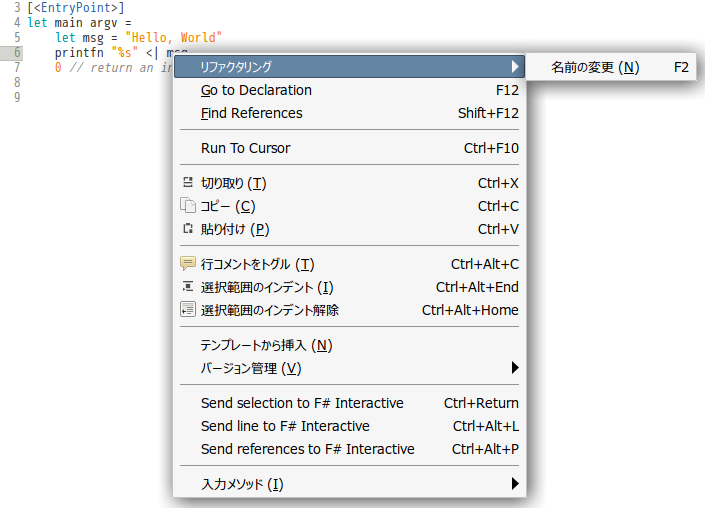Image resolution: width=705 pixels, height=508 pixels.
Task: Click line number 6 in gutter
Action: click(17, 53)
